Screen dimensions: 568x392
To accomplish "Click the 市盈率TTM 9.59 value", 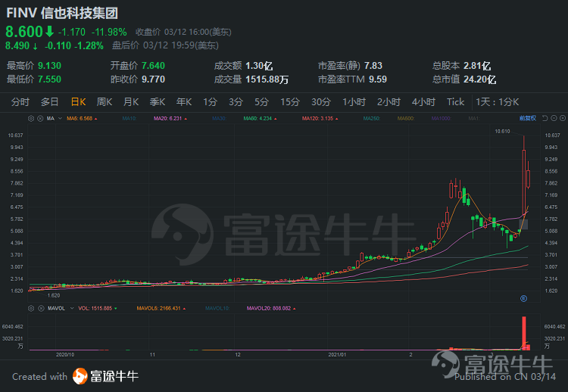I will coord(378,79).
